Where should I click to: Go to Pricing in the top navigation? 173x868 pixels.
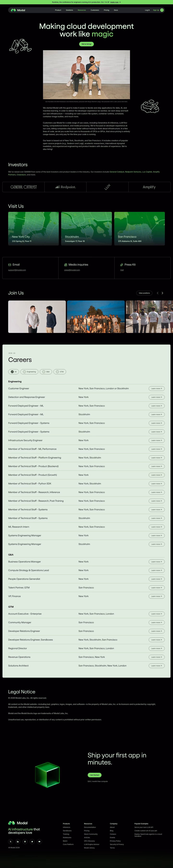pyautogui.click(x=107, y=10)
